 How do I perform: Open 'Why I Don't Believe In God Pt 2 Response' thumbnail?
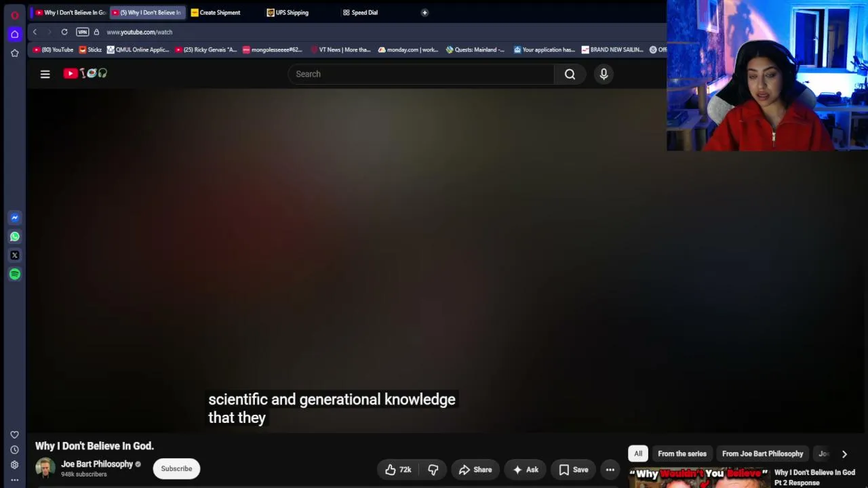pos(698,477)
